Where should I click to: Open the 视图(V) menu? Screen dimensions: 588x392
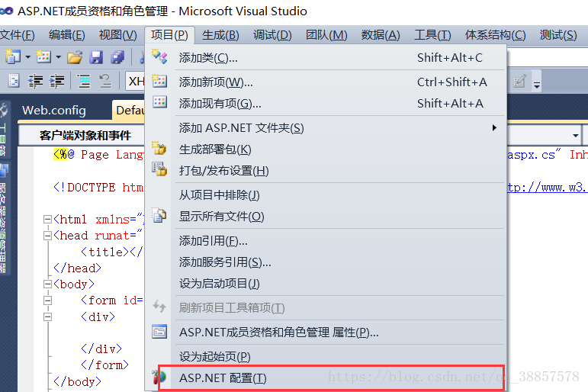coord(117,35)
